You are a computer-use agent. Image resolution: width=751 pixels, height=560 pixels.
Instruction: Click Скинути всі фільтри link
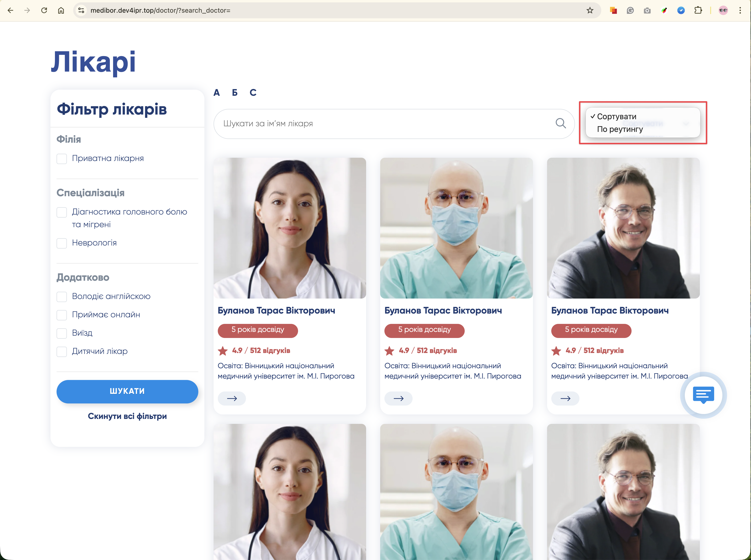pos(127,416)
